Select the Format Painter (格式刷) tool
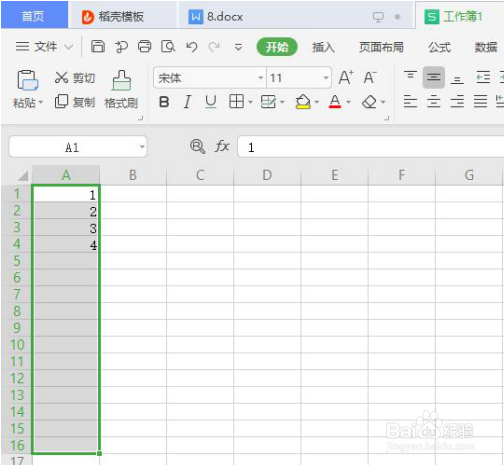 coord(121,89)
